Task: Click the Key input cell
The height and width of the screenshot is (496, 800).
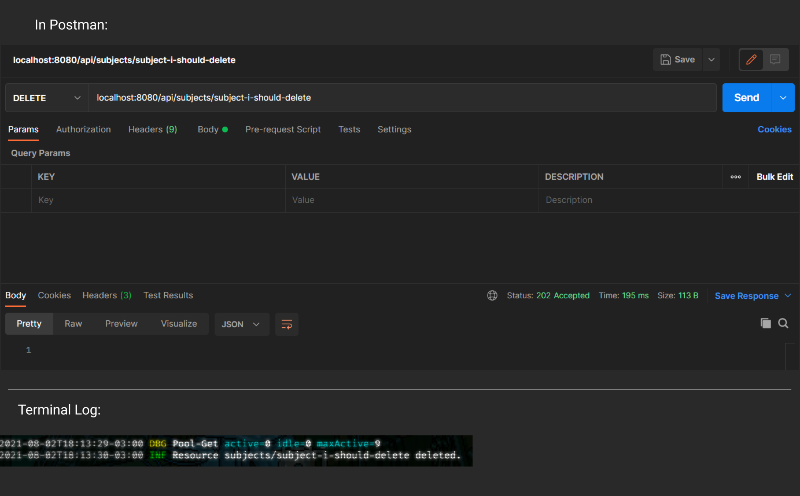Action: pos(158,200)
